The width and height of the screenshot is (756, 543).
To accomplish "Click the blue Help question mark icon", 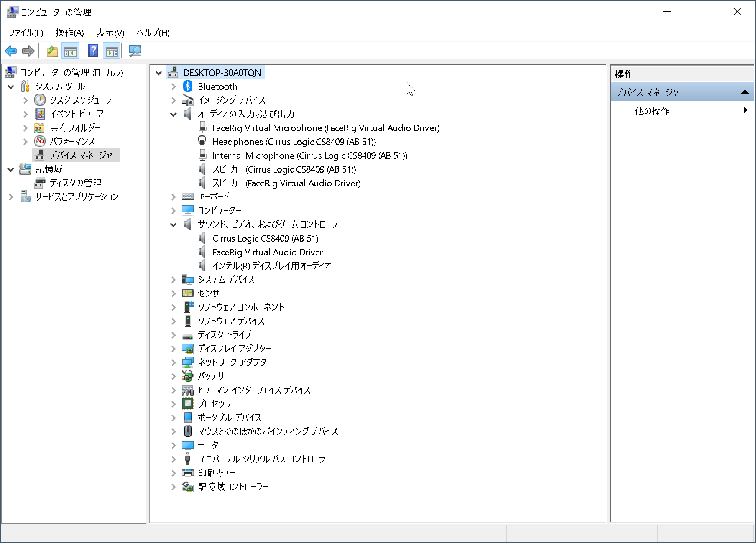I will tap(93, 51).
